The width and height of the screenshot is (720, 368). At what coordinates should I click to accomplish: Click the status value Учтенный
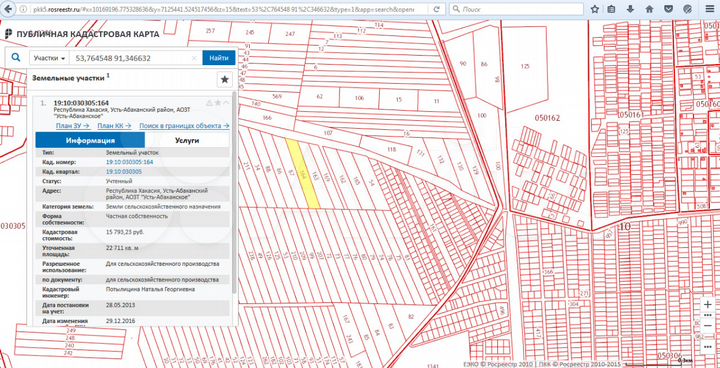[x=119, y=181]
